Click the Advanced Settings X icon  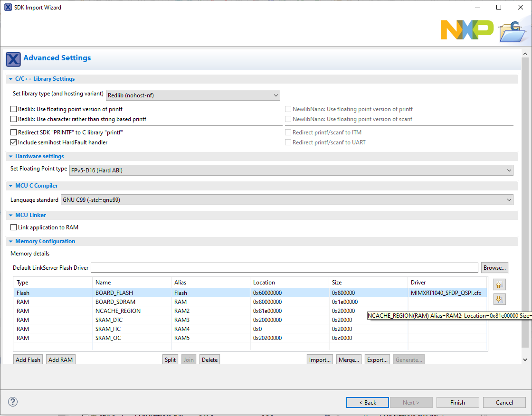pyautogui.click(x=13, y=59)
